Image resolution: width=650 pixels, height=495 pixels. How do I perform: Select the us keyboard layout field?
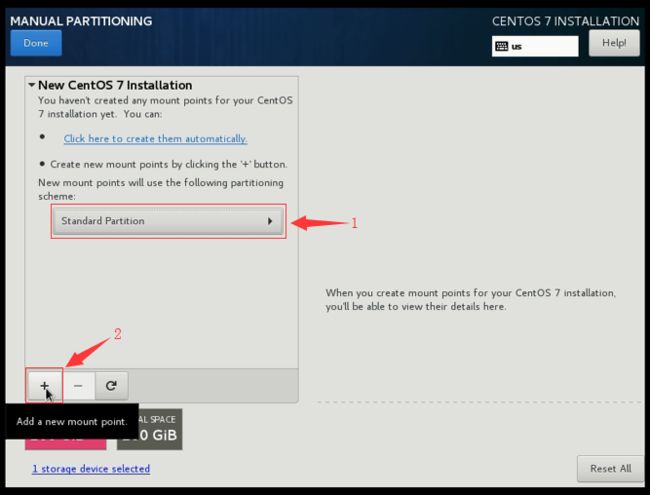click(535, 46)
